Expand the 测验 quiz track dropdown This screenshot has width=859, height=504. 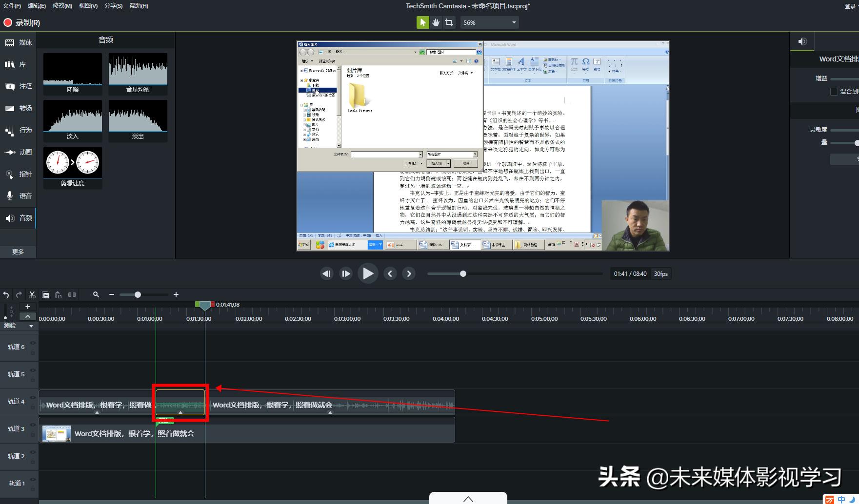pos(31,326)
